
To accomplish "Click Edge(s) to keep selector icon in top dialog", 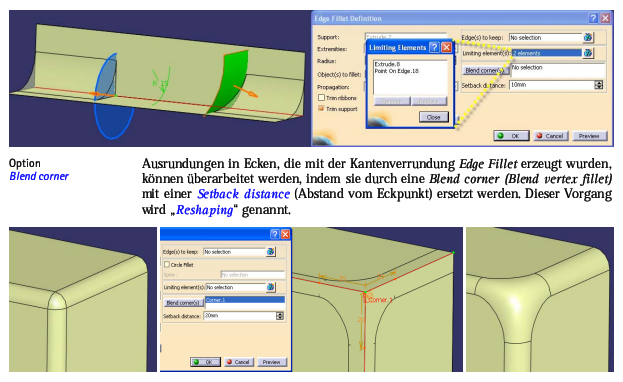I will click(588, 37).
